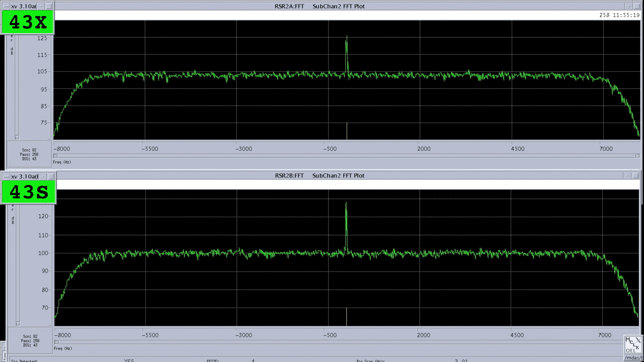
Task: Click the Sig Detected YES status field
Action: point(129,360)
